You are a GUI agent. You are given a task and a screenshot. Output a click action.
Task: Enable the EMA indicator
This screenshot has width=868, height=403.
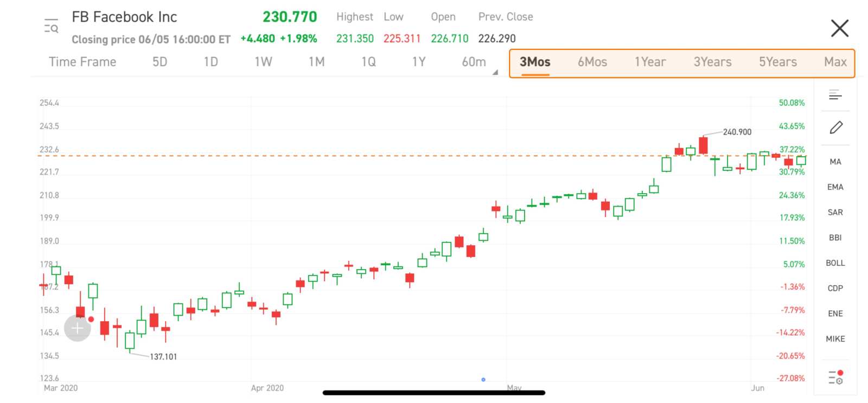(x=835, y=187)
